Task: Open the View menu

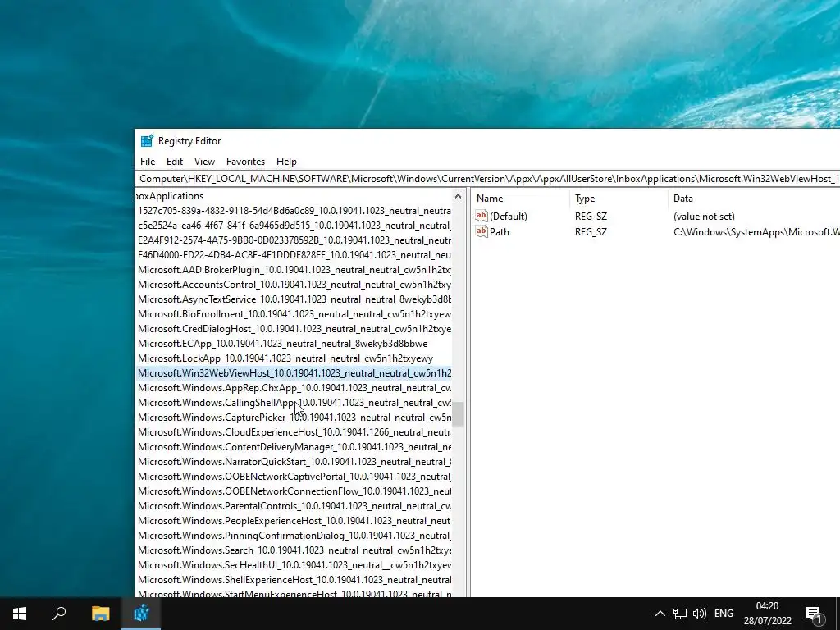Action: pos(204,162)
